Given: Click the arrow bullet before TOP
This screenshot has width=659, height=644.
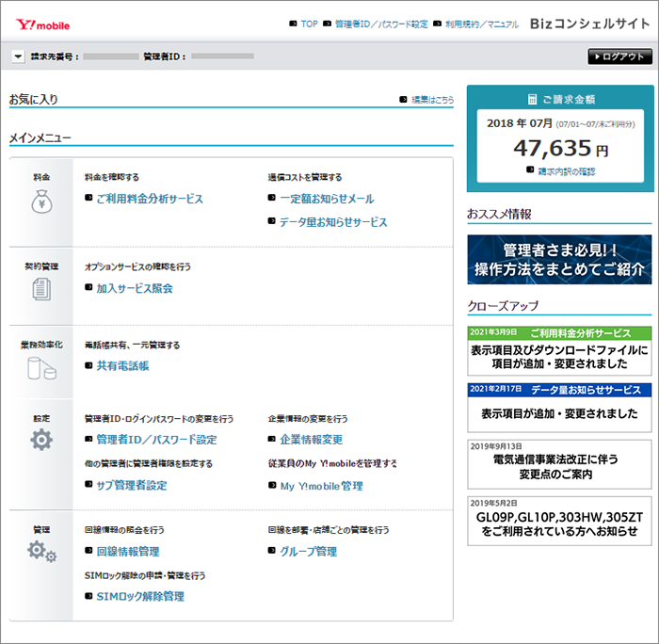Looking at the screenshot, I should coord(293,24).
